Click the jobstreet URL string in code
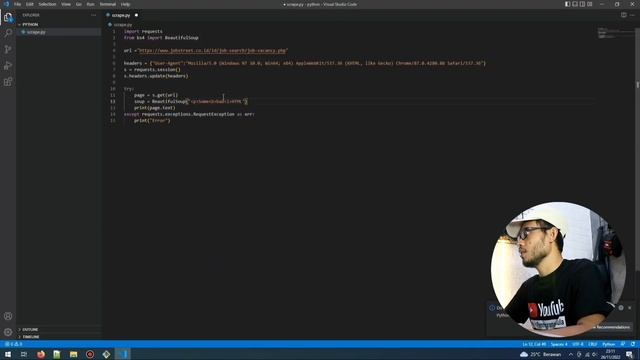The image size is (640, 360). (x=213, y=51)
